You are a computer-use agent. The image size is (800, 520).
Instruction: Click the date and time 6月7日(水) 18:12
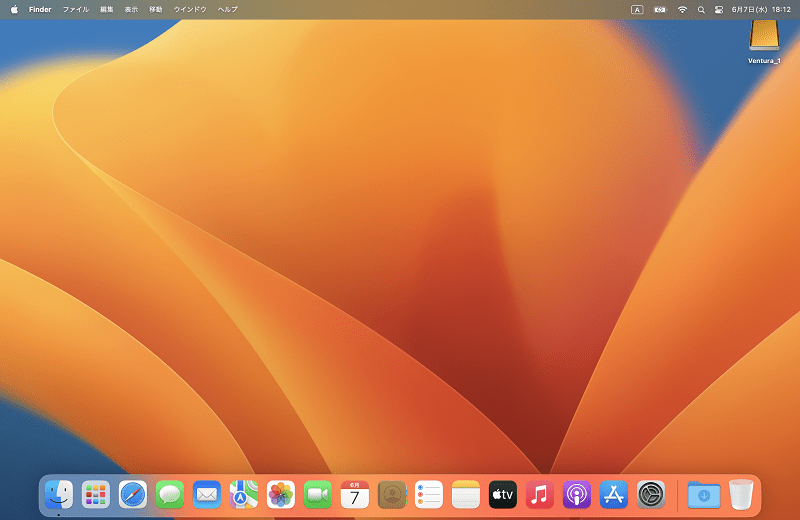(761, 9)
